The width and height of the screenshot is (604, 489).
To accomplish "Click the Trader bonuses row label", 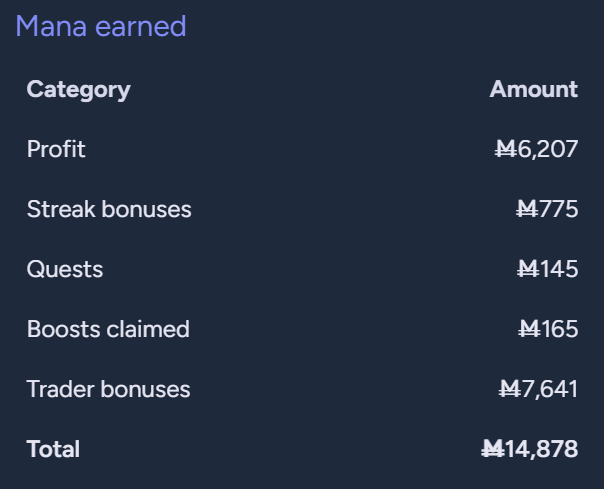I will click(108, 389).
